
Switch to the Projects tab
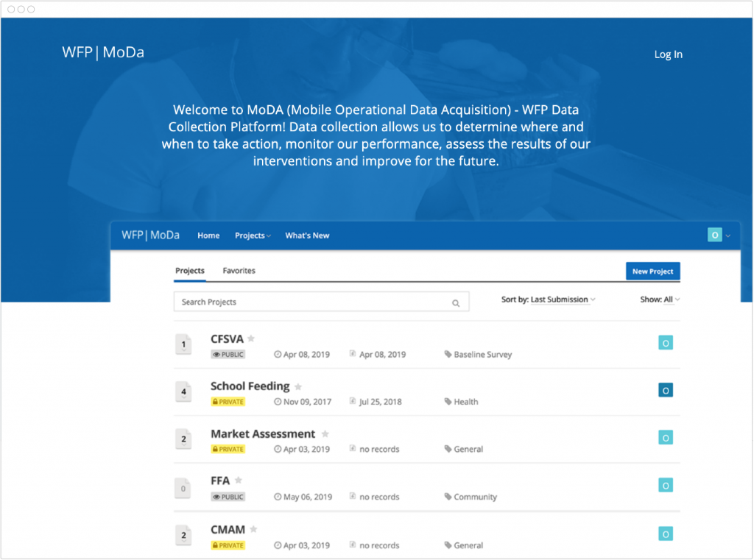(190, 271)
